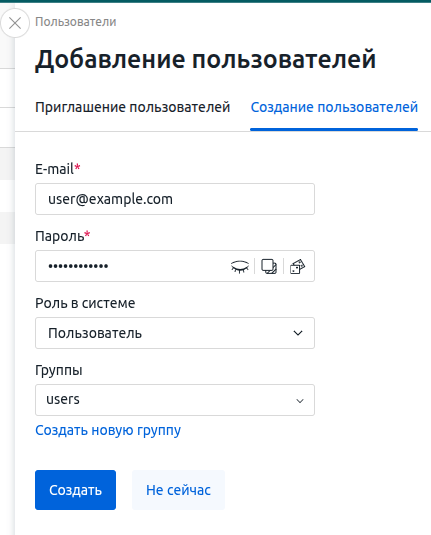Copy the password using the copy icon
Viewport: 431px width, 535px height.
pos(269,266)
